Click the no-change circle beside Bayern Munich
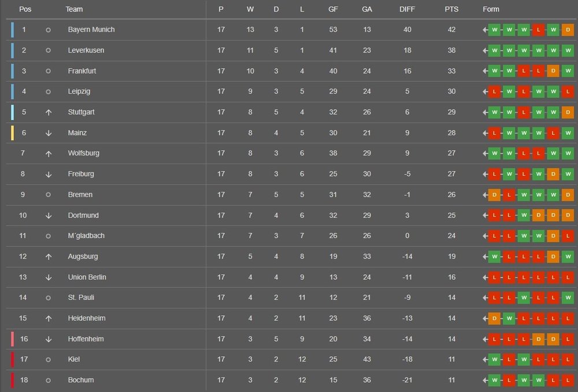The height and width of the screenshot is (392, 578). click(x=49, y=30)
